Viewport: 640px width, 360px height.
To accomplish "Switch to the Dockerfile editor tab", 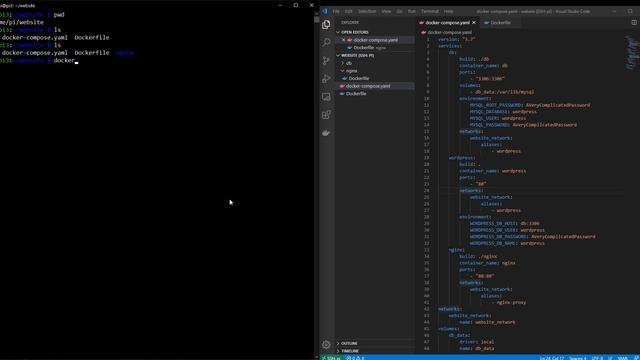I will [x=500, y=23].
